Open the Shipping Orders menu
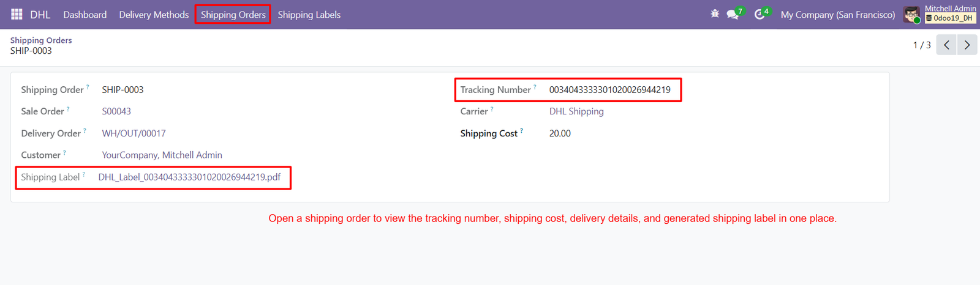The image size is (980, 285). click(x=233, y=15)
